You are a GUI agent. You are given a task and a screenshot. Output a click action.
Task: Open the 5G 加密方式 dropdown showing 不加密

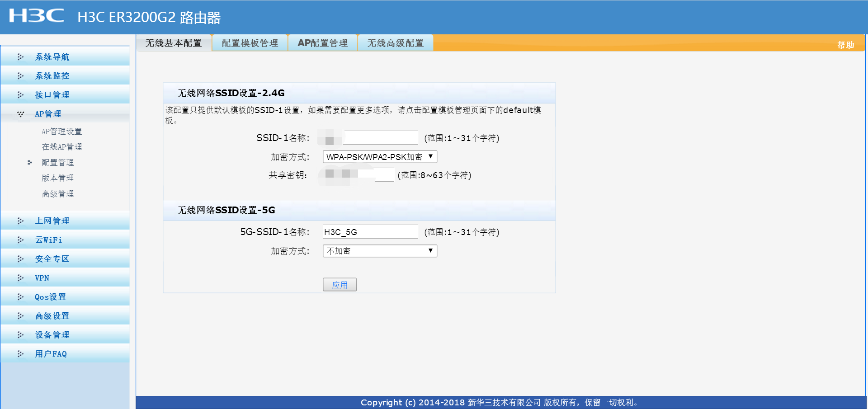click(380, 251)
